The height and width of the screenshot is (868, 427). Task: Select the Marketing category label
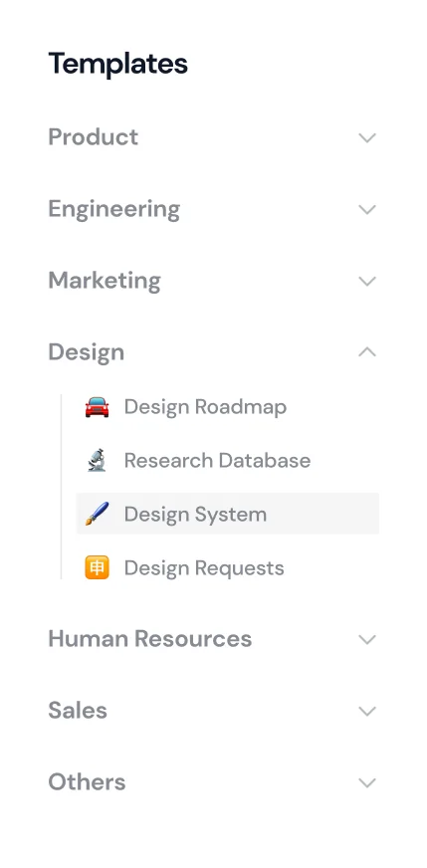[105, 281]
